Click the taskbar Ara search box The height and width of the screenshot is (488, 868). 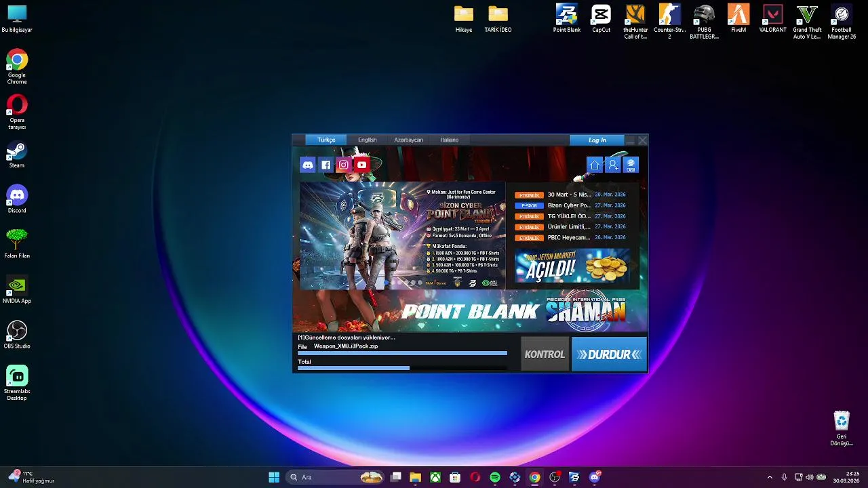pyautogui.click(x=335, y=477)
